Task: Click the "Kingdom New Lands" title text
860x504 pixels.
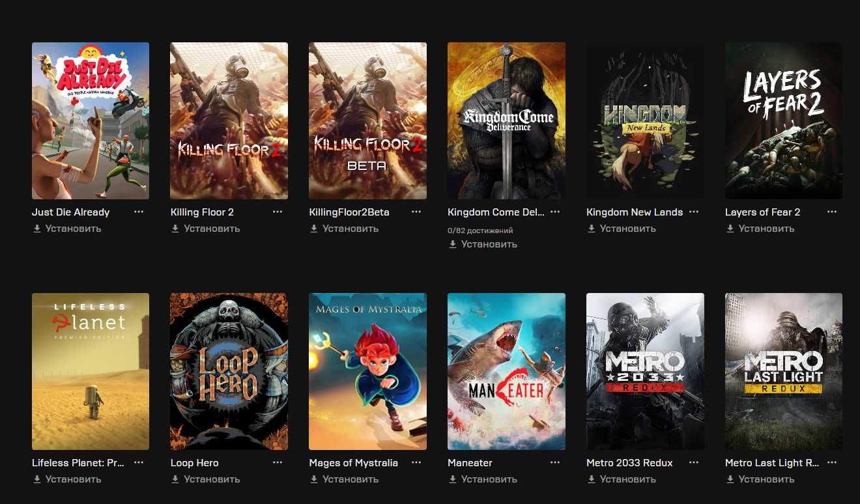Action: point(635,212)
